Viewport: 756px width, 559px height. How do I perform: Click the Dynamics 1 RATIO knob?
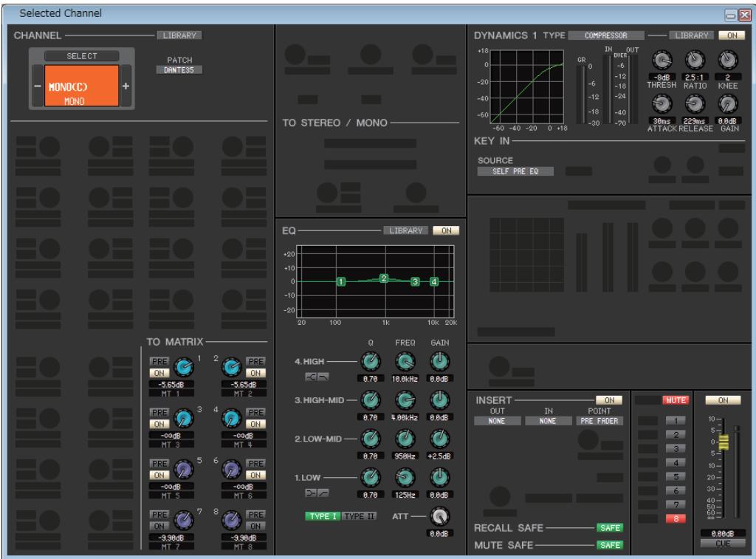click(695, 61)
